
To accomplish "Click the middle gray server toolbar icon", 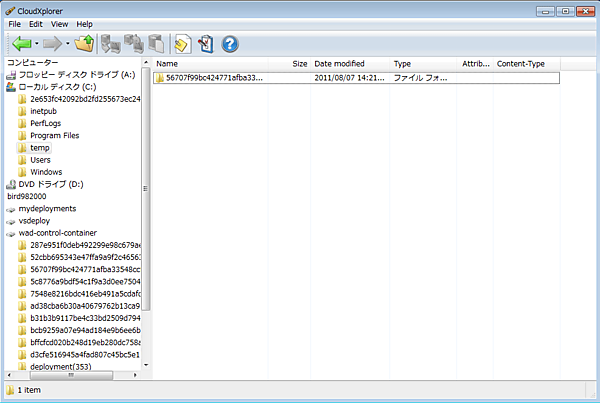I will pyautogui.click(x=134, y=44).
